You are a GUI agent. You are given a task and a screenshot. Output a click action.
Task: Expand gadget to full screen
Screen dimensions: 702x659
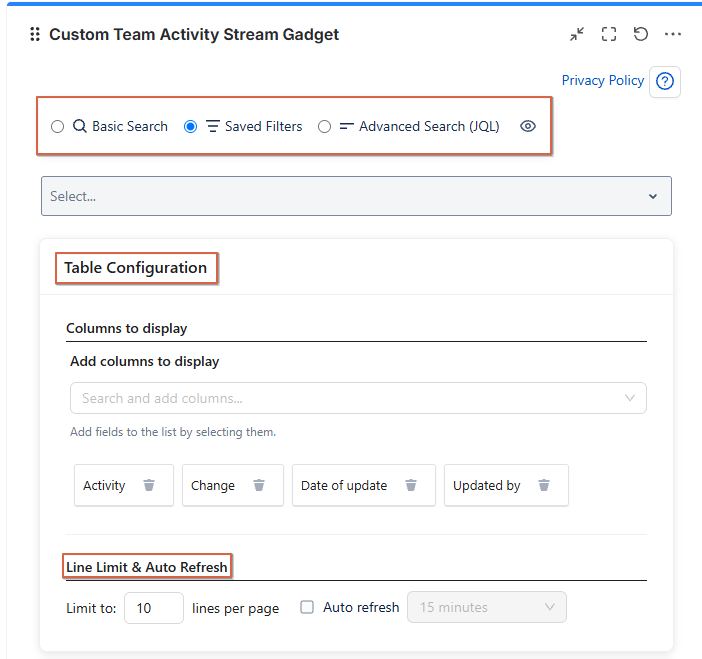click(x=609, y=34)
